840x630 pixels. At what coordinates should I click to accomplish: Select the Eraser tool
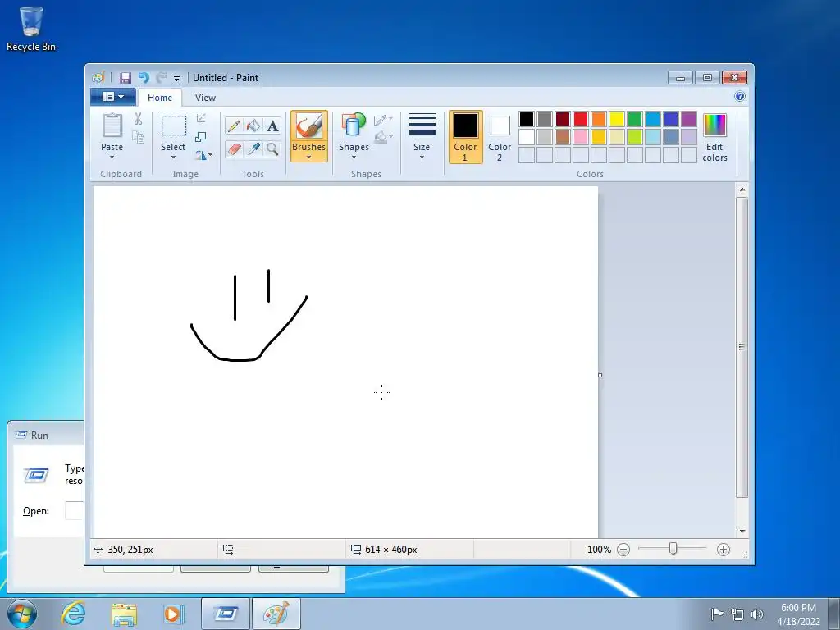pos(234,148)
